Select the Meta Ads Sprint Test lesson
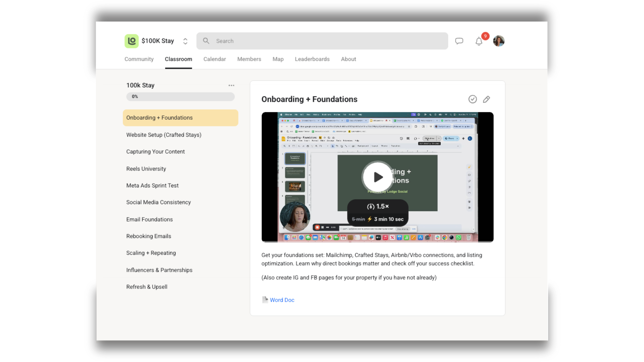 pyautogui.click(x=152, y=185)
